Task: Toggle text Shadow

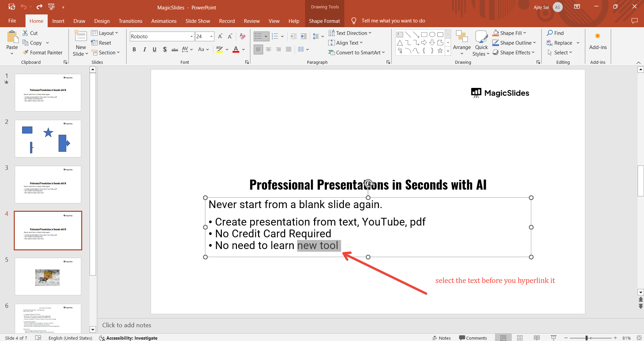Action: [x=165, y=50]
